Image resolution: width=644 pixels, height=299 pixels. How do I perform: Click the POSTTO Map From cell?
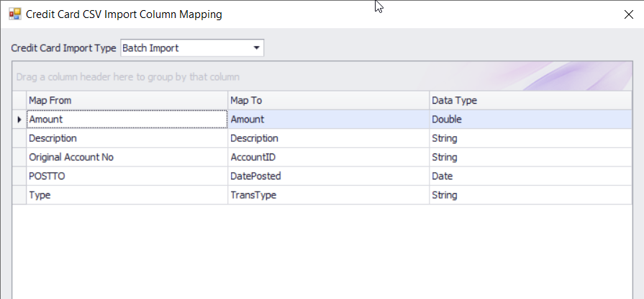127,176
